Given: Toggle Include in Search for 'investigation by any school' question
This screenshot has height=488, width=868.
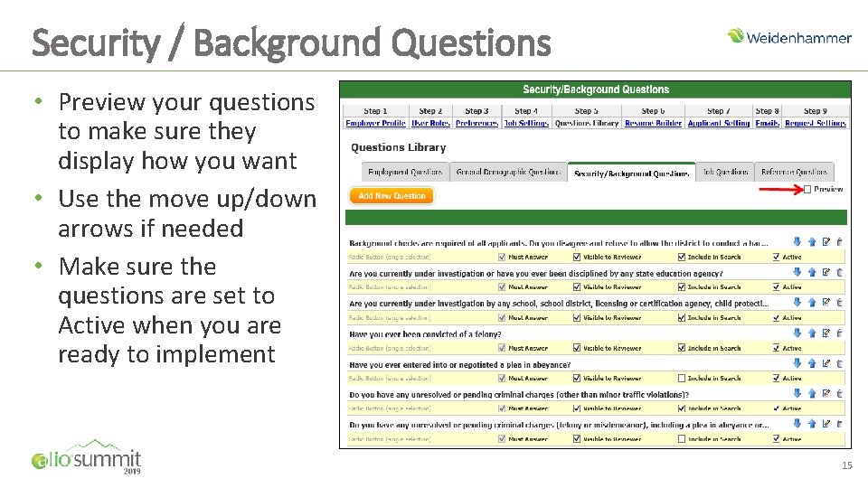Looking at the screenshot, I should pyautogui.click(x=682, y=317).
